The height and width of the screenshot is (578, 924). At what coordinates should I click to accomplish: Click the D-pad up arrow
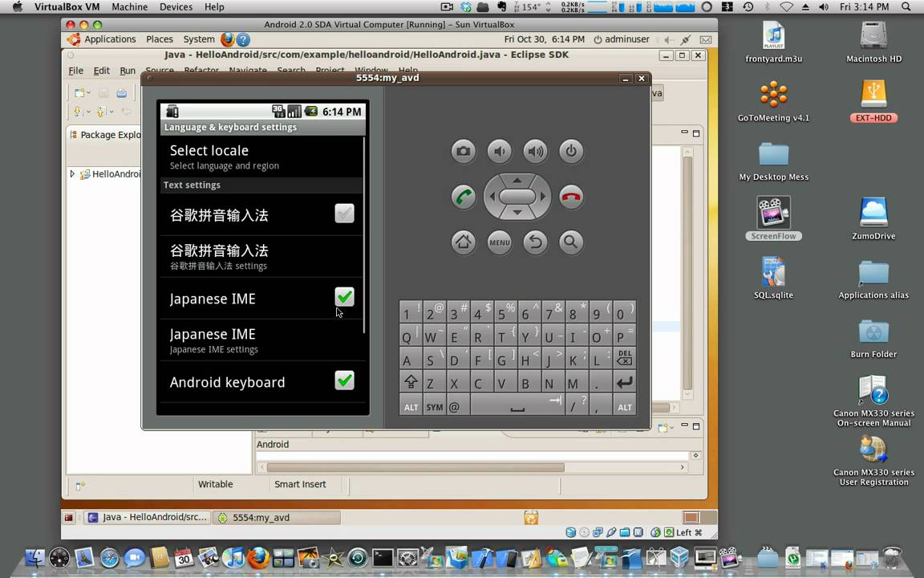[517, 180]
